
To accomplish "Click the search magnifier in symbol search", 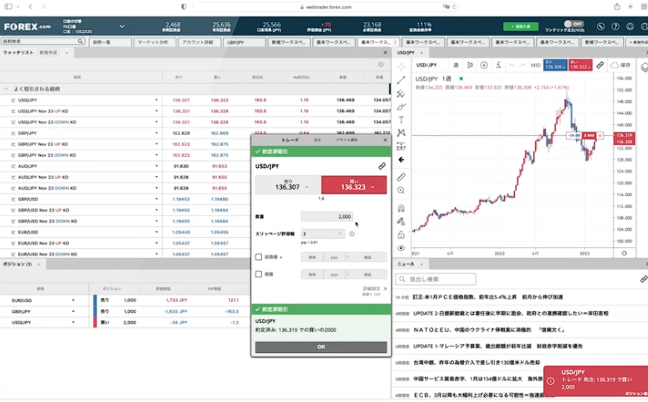I will point(80,41).
